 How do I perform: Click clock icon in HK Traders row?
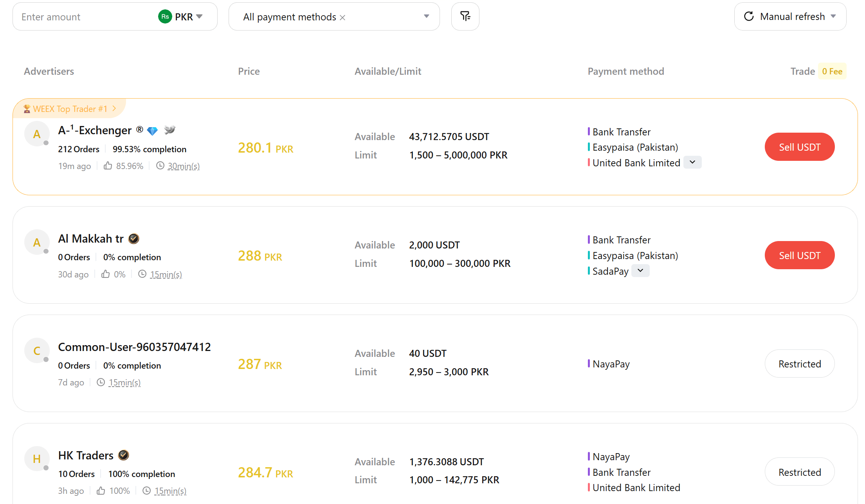pyautogui.click(x=147, y=490)
